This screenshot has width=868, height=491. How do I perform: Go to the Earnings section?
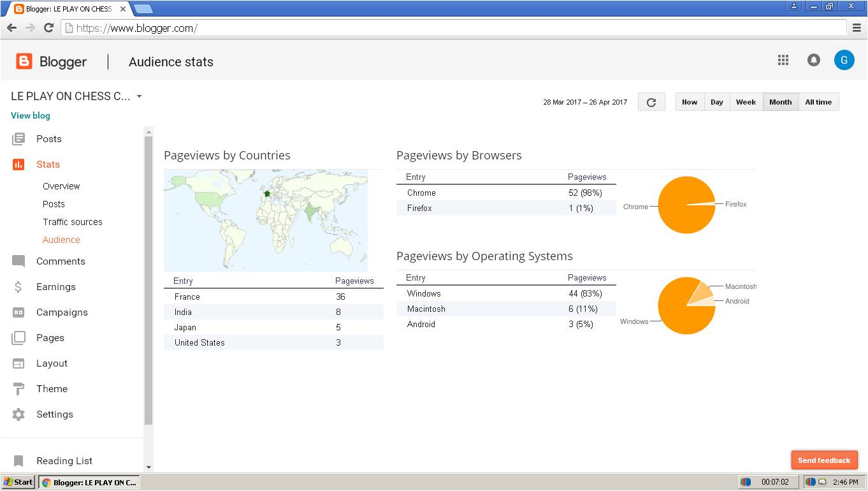(55, 287)
